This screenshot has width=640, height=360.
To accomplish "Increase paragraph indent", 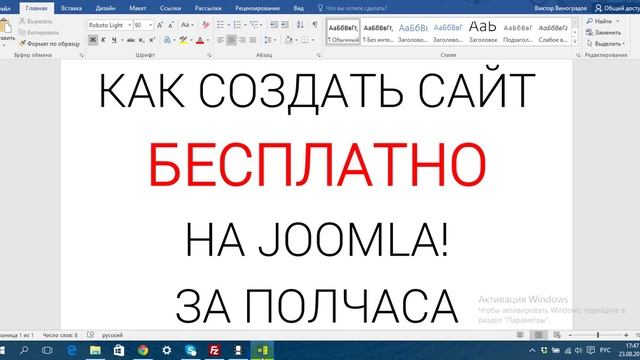I will point(285,25).
